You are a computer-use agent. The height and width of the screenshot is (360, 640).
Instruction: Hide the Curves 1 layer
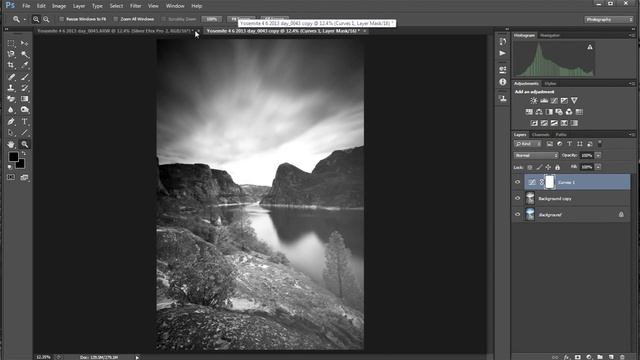point(518,182)
